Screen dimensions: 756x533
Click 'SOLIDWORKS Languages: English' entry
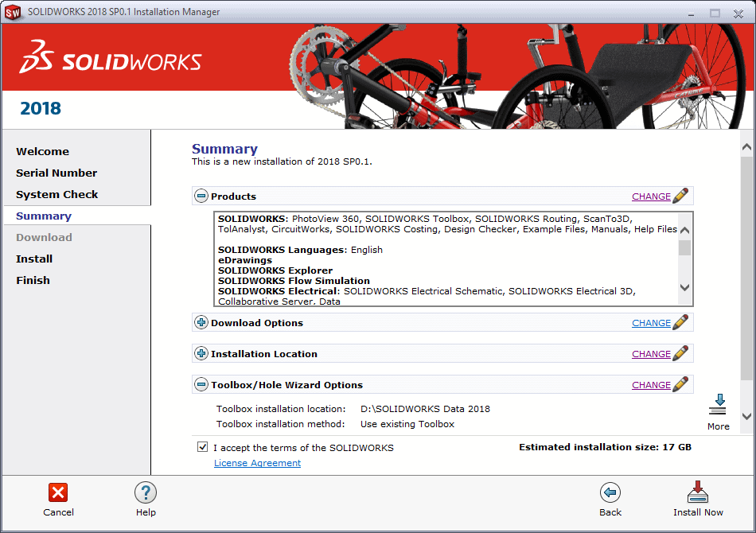click(x=300, y=250)
